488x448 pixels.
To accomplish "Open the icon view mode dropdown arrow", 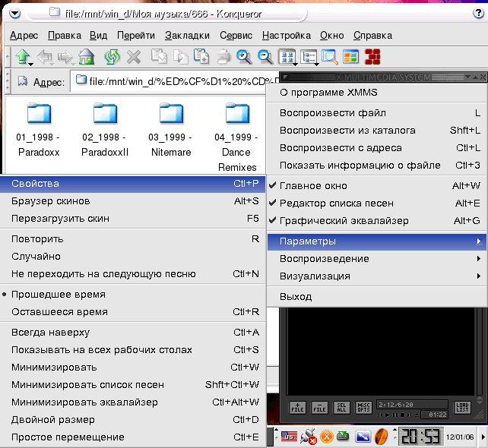I will pos(296,65).
